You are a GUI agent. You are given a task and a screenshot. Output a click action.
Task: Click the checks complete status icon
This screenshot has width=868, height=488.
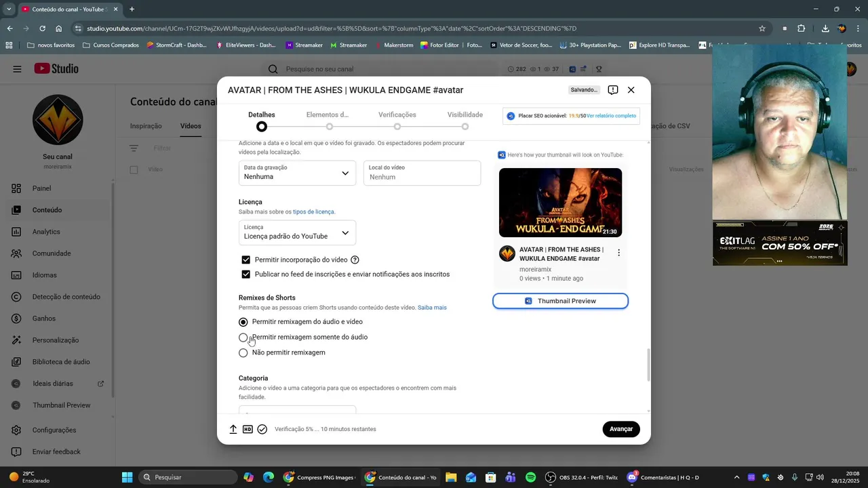(262, 429)
